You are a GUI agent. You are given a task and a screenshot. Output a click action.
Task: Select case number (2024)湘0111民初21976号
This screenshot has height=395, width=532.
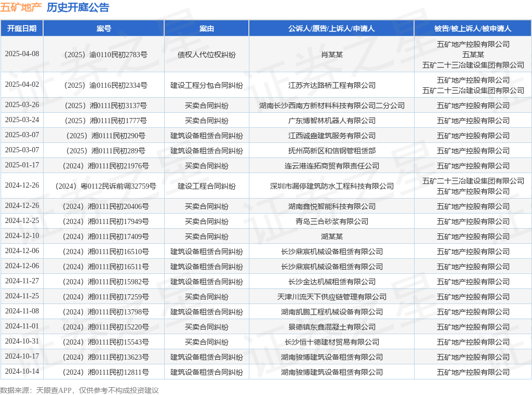[x=106, y=166]
